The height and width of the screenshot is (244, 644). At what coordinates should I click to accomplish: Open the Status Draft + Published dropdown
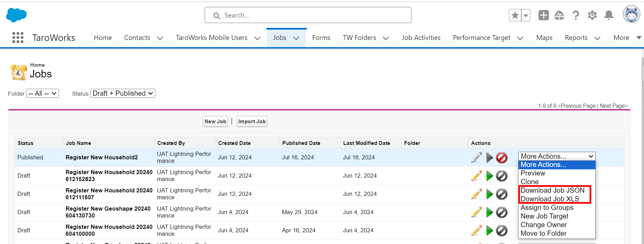pos(123,93)
